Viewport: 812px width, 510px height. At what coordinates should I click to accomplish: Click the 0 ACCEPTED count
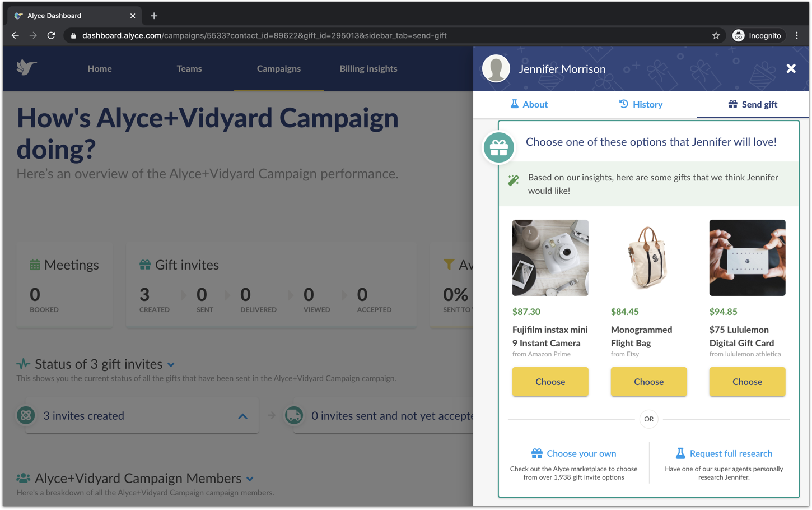click(x=374, y=300)
